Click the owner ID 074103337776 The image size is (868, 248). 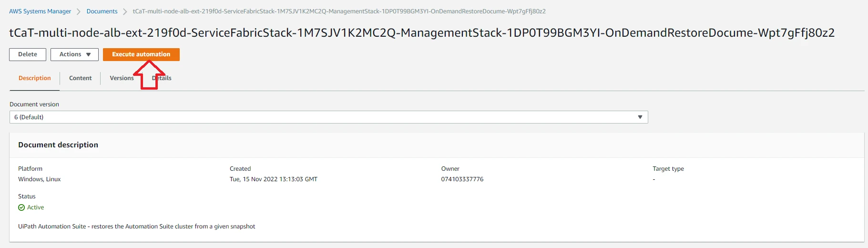click(x=462, y=179)
